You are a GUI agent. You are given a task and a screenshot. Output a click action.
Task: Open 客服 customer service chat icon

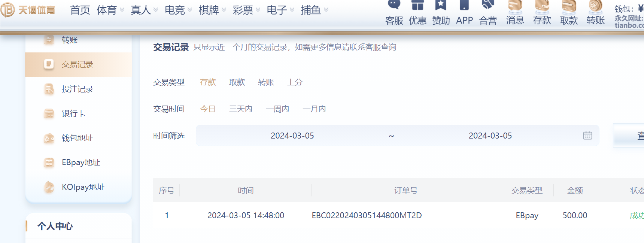coord(394,4)
